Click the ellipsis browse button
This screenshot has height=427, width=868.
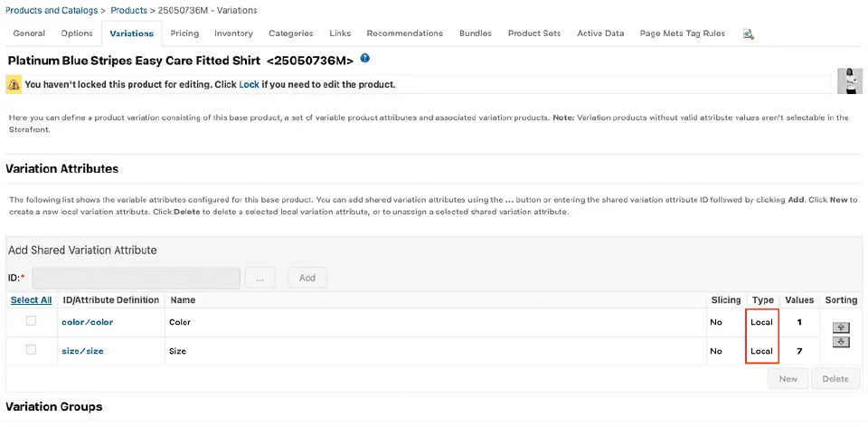point(261,278)
